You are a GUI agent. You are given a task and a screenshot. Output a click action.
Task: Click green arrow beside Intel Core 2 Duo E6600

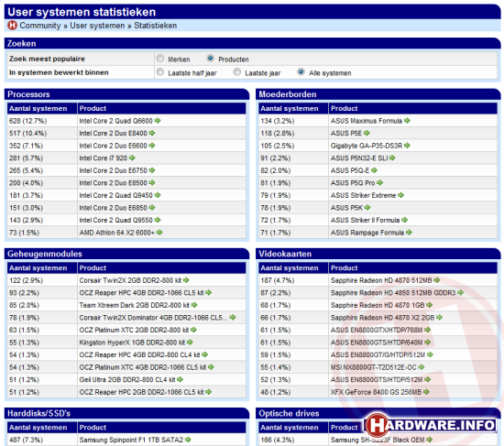pos(152,146)
